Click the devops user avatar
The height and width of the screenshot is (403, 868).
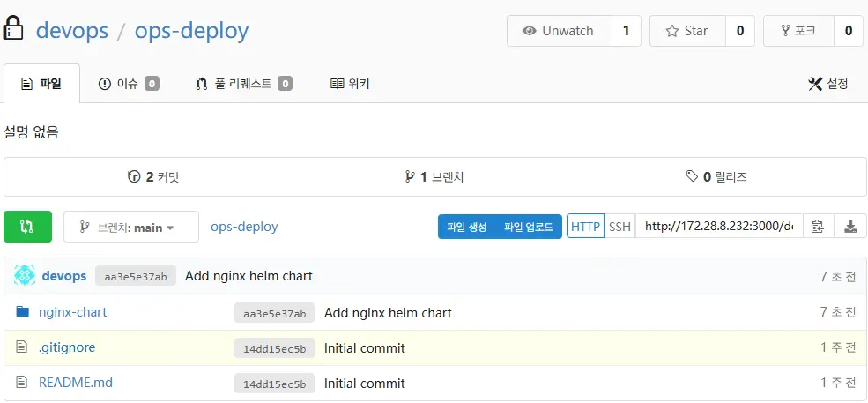25,276
